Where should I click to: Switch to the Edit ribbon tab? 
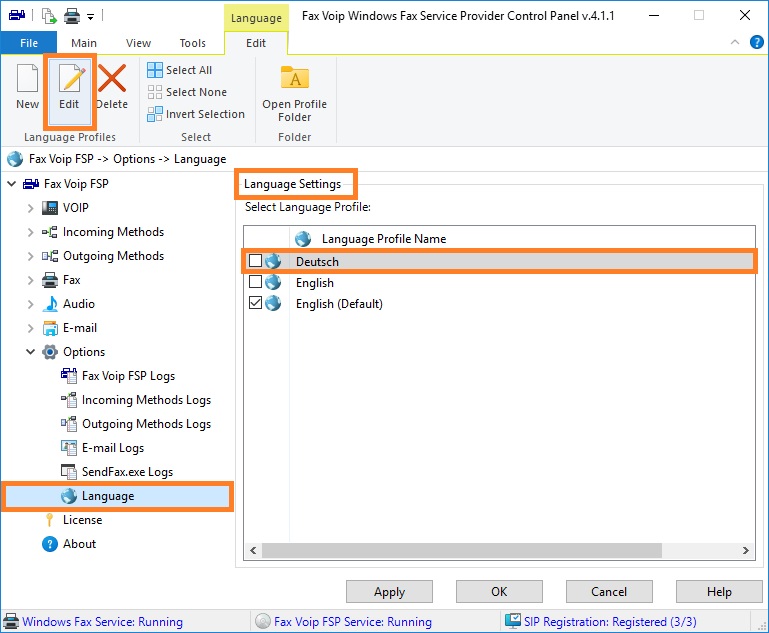[x=256, y=43]
